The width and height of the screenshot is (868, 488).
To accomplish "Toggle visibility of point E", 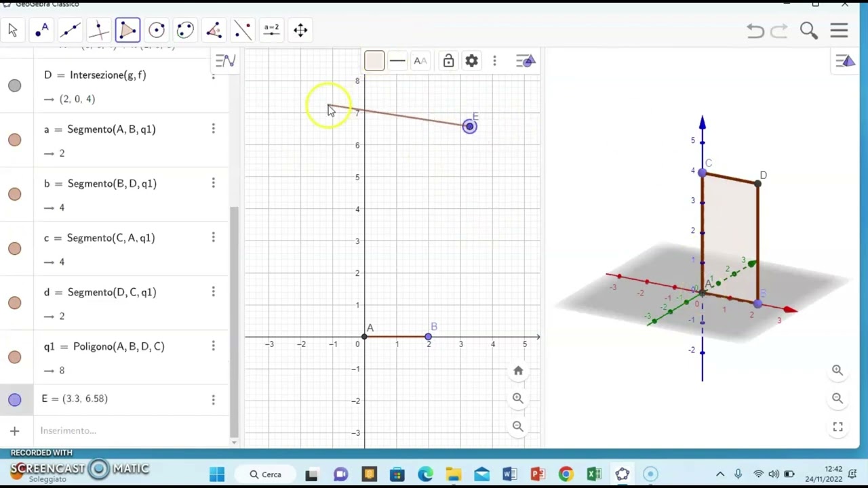I will coord(14,400).
